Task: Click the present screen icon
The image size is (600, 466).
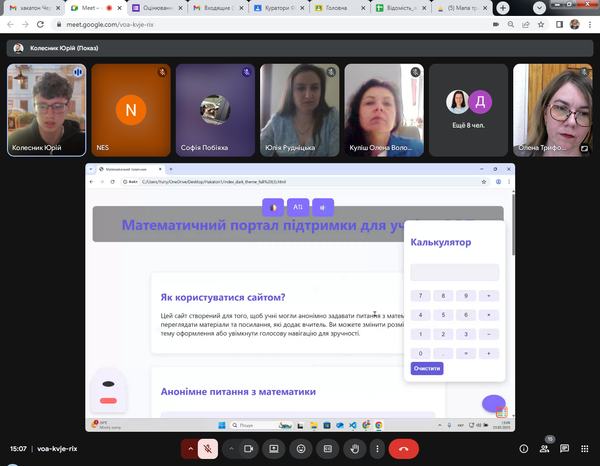Action: click(x=273, y=449)
